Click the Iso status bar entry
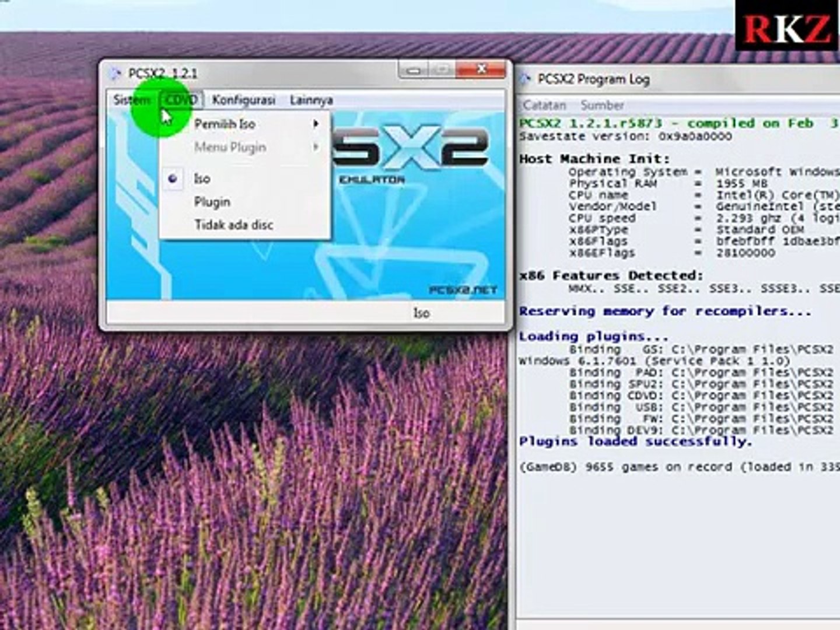The height and width of the screenshot is (630, 840). 421,313
